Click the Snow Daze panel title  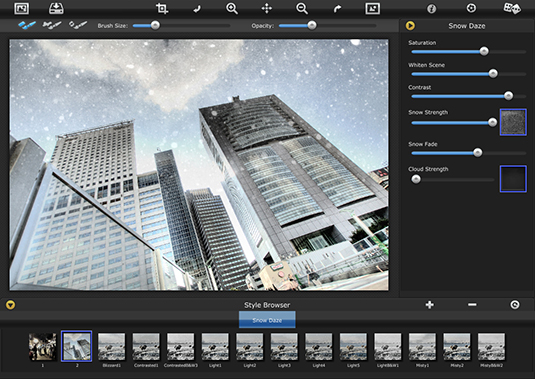point(467,26)
